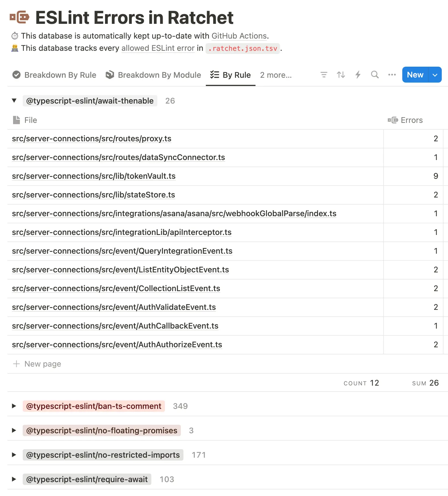Open the tokenVault.ts file entry
The image size is (448, 496).
click(93, 176)
